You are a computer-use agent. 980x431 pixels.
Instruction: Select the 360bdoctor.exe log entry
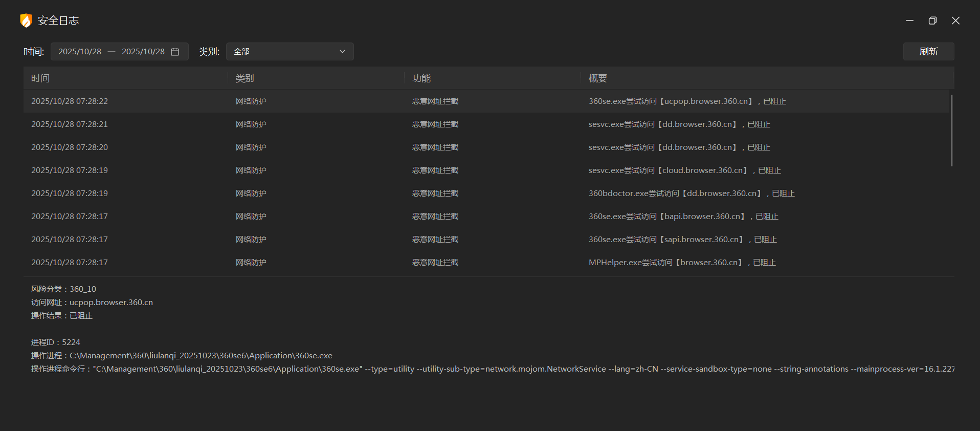coord(486,193)
